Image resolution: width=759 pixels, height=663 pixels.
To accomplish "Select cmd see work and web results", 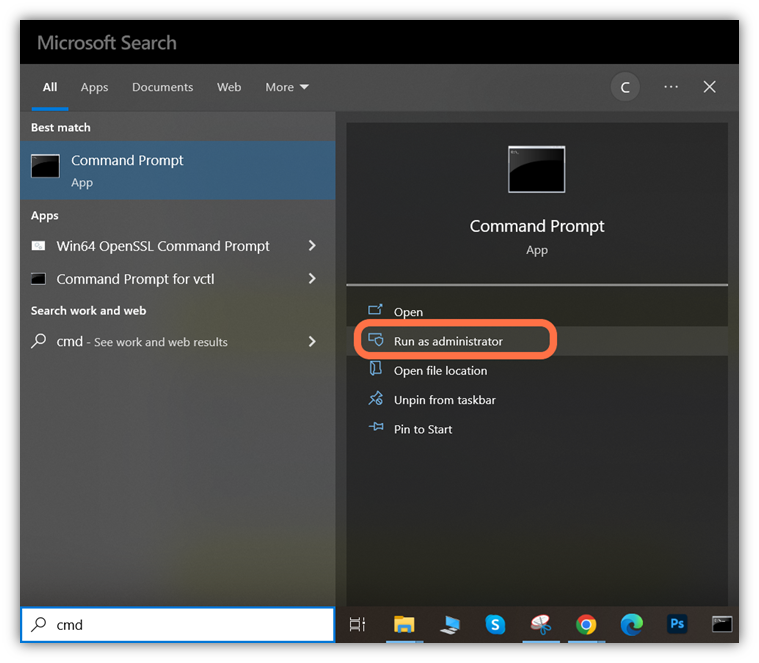I will (142, 342).
